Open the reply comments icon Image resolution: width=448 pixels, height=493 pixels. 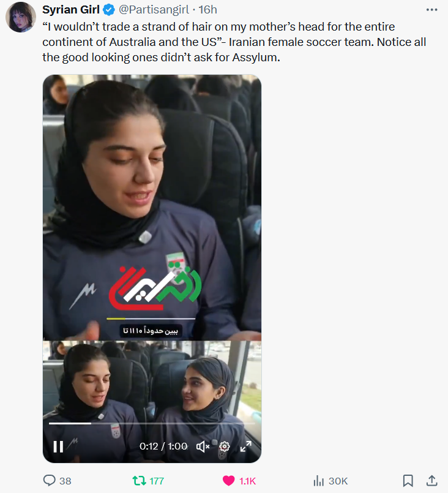(49, 480)
